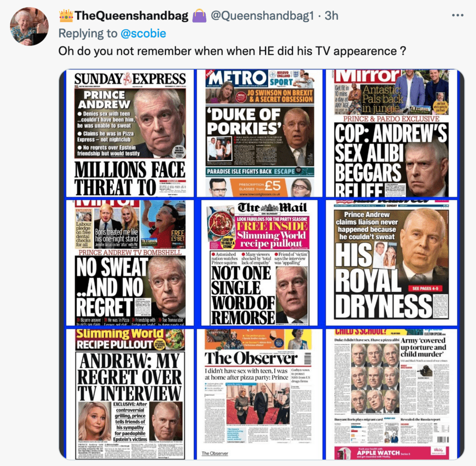Open the Metro 'Duke of Porkies' front page
This screenshot has height=466, width=476.
coord(260,134)
